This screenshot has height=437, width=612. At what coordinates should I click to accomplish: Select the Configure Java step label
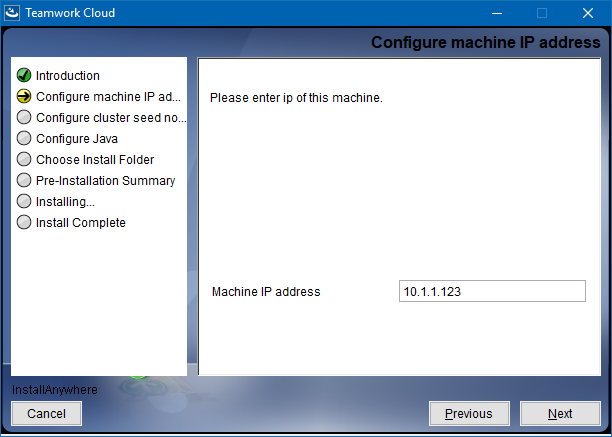click(77, 139)
